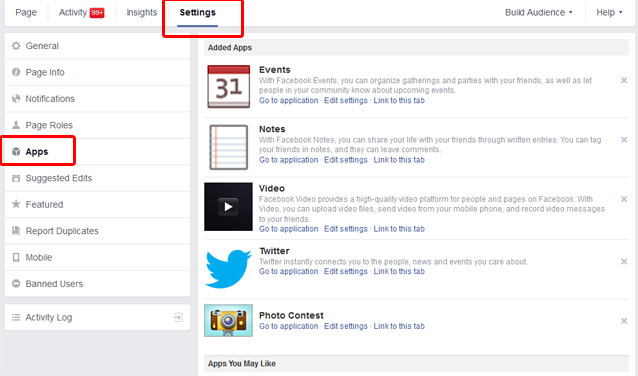
Task: Remove the Video app with X
Action: (x=624, y=199)
